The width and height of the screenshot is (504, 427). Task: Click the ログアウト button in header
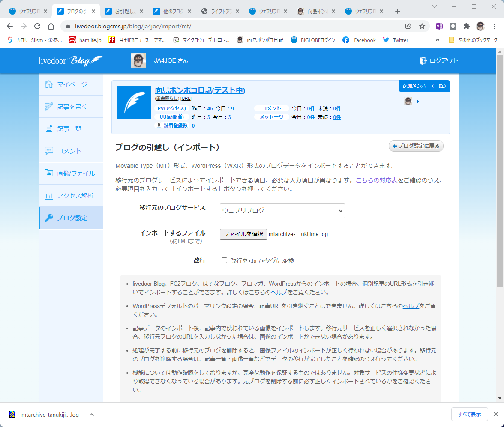[439, 60]
